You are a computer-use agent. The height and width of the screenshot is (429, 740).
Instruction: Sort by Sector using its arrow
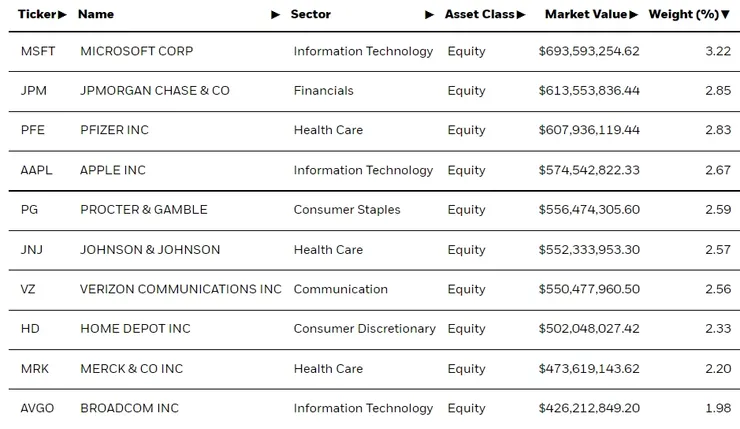(x=430, y=15)
